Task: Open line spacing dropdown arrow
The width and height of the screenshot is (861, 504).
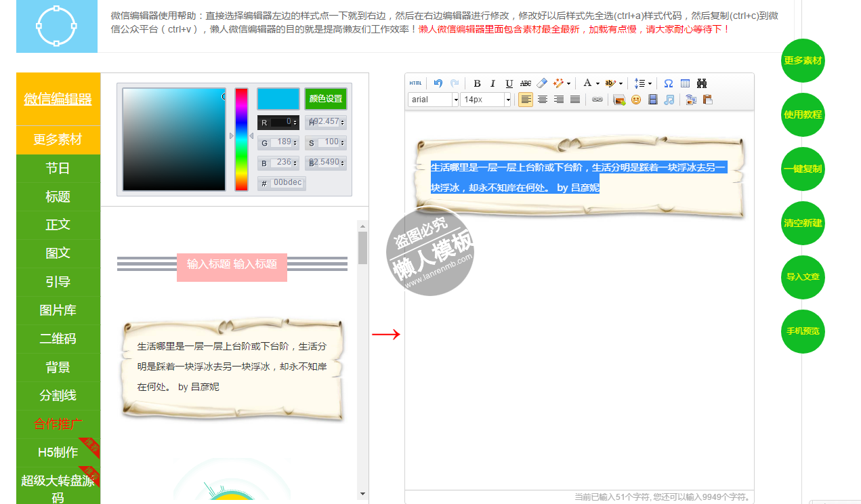Action: [x=650, y=83]
